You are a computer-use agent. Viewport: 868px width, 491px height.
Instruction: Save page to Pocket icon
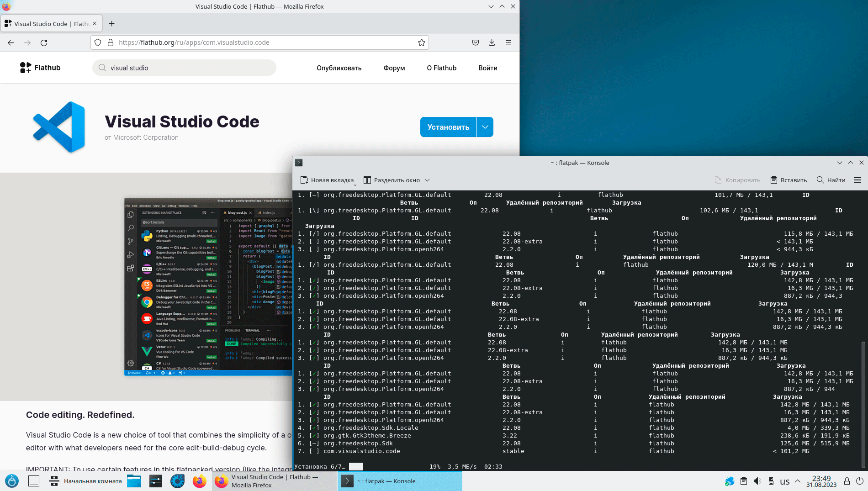tap(475, 42)
